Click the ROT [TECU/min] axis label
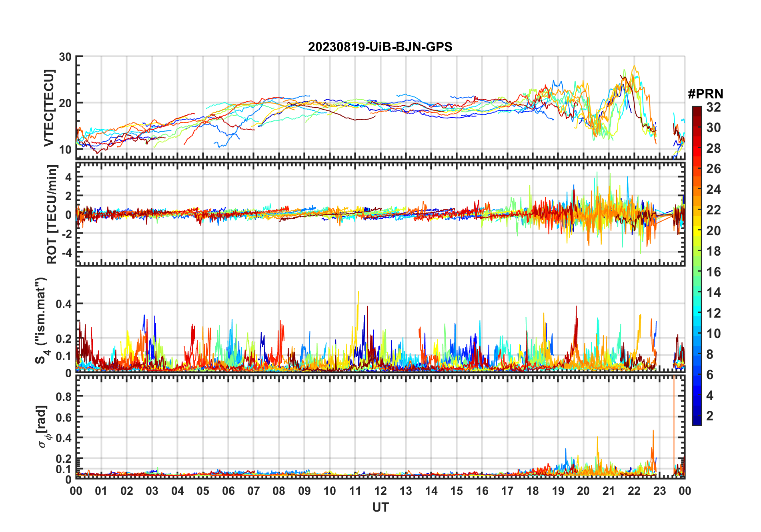Viewport: 761px width, 532px height. coord(52,214)
